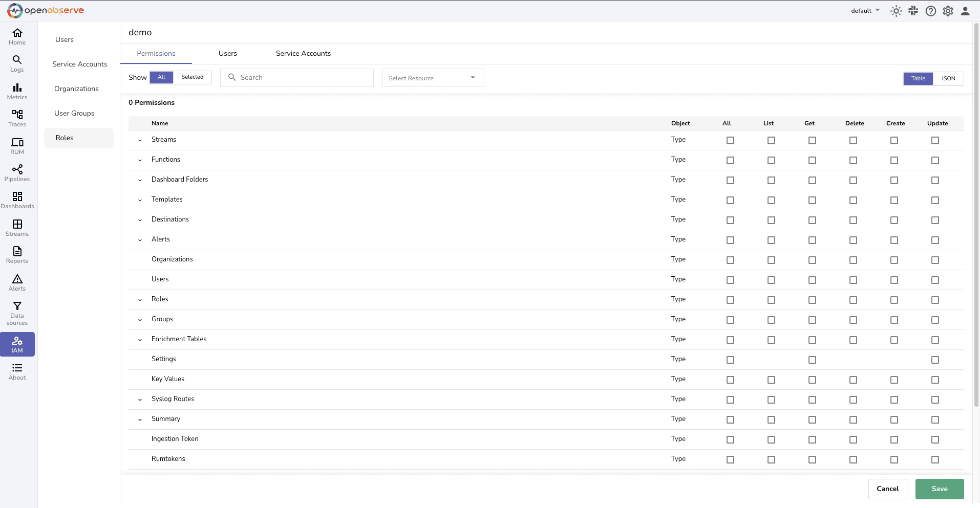Screen dimensions: 980x508
Task: Open the Service Accounts tab
Action: 303,53
